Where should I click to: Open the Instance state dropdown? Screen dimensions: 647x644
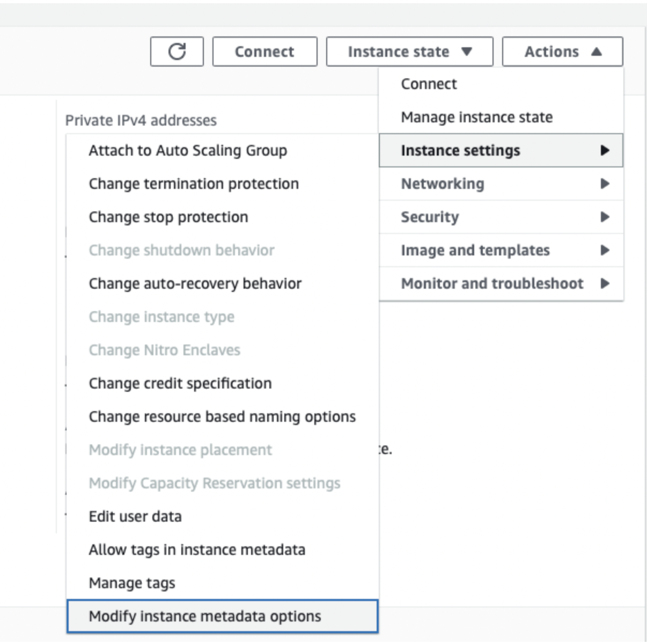pos(409,52)
